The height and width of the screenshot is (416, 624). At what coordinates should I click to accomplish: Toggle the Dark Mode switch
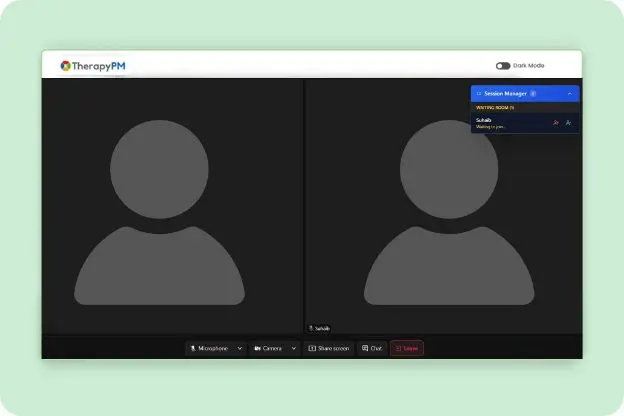click(503, 66)
